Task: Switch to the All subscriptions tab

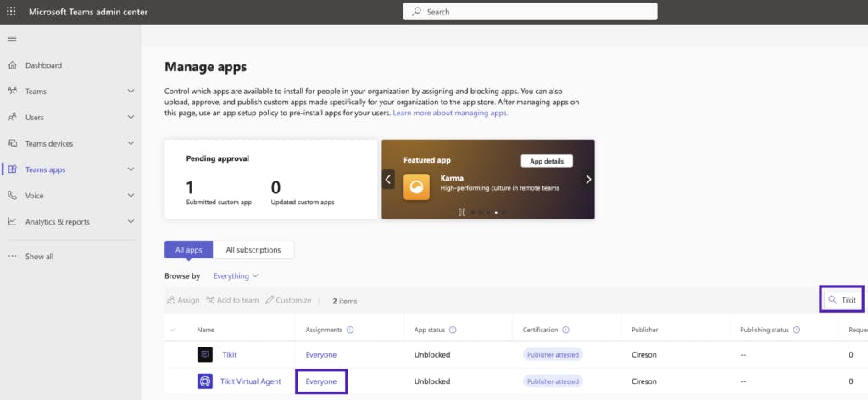Action: (x=253, y=249)
